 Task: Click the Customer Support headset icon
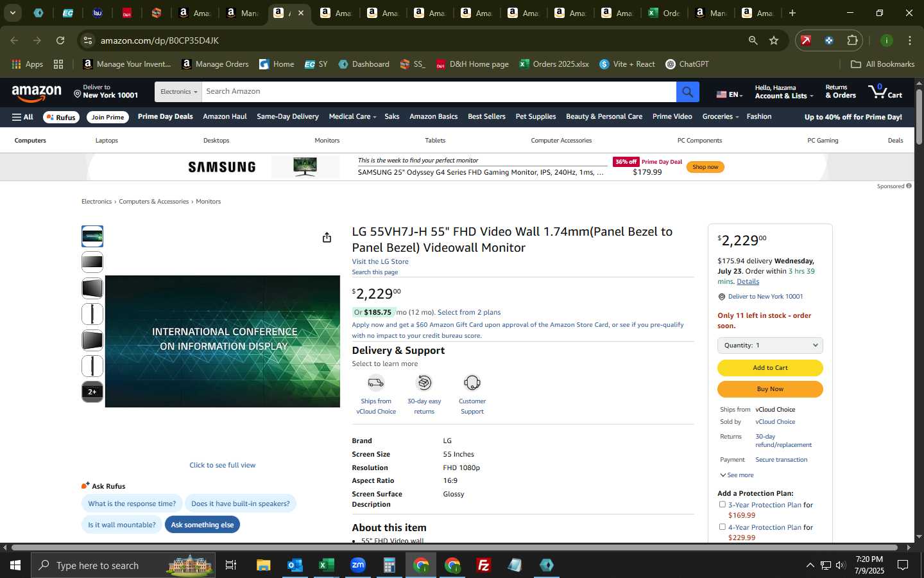pyautogui.click(x=472, y=383)
